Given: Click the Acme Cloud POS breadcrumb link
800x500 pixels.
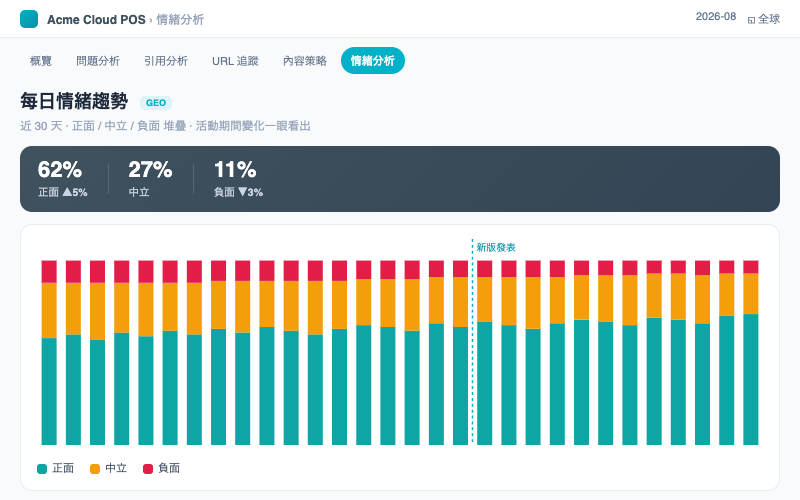Looking at the screenshot, I should point(96,19).
